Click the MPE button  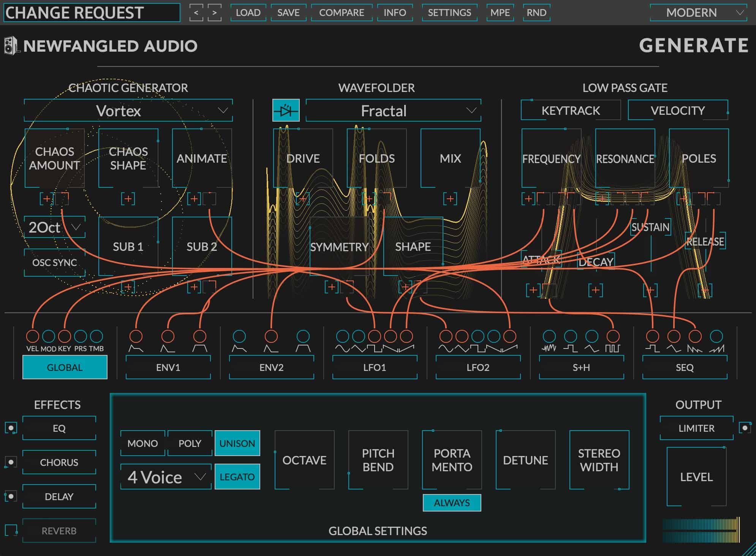[x=500, y=13]
